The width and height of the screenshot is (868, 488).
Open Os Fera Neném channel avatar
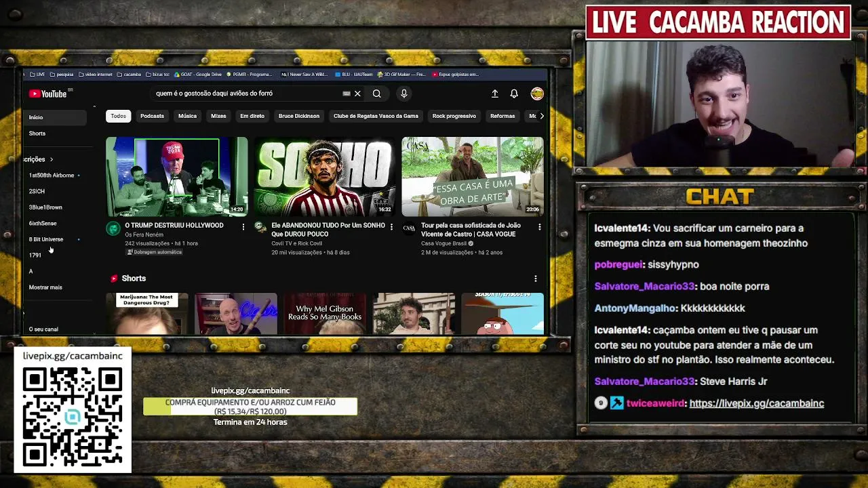point(113,228)
